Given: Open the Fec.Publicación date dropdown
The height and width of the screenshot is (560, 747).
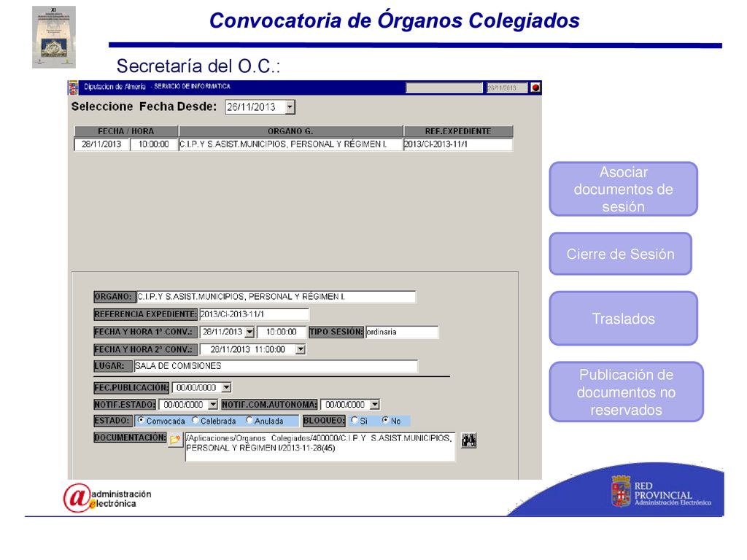Looking at the screenshot, I should coord(227,388).
